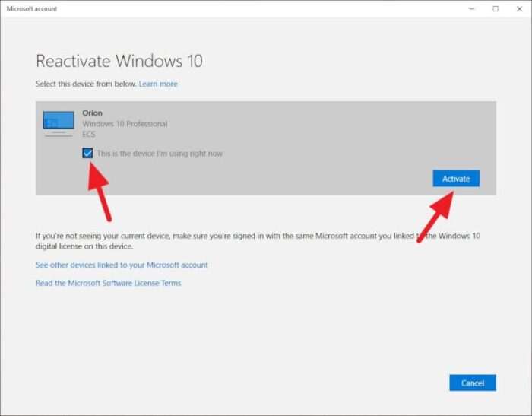
Task: Click the Activate button
Action: pyautogui.click(x=456, y=179)
